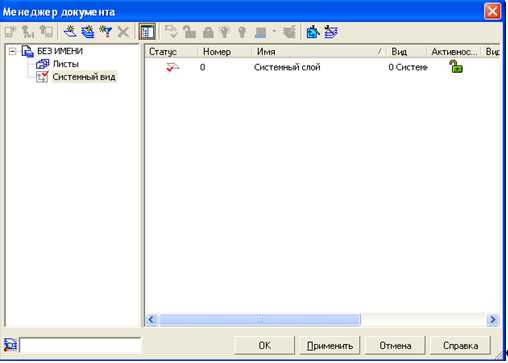Collapse the БЕЗ ИМЕНИ tree node
This screenshot has width=508, height=363.
(13, 51)
